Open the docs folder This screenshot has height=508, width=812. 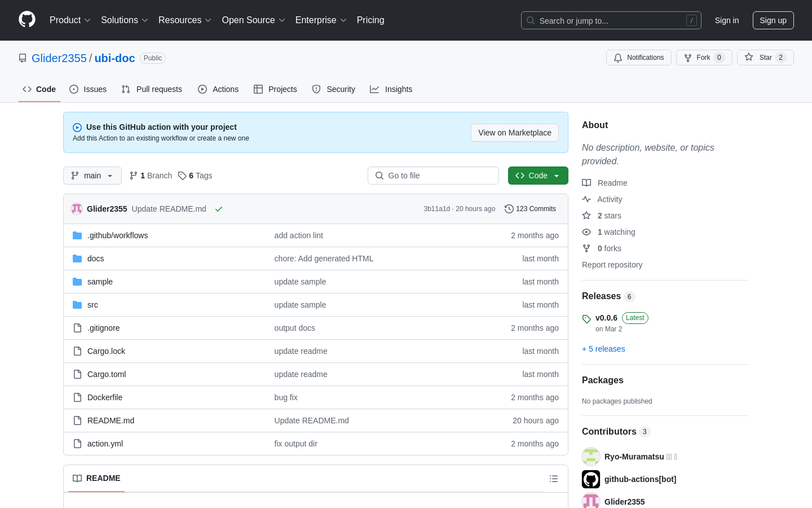pyautogui.click(x=96, y=259)
